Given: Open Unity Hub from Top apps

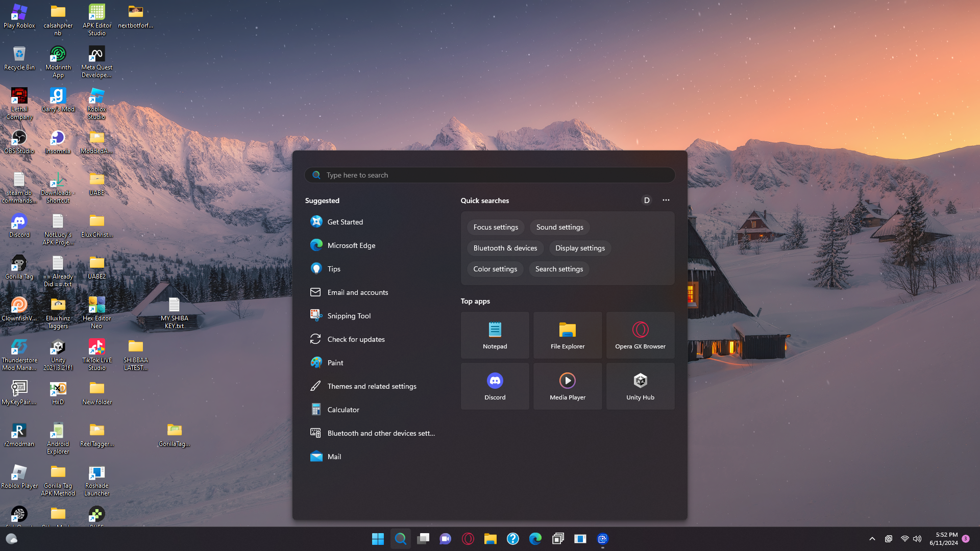Looking at the screenshot, I should [x=640, y=386].
